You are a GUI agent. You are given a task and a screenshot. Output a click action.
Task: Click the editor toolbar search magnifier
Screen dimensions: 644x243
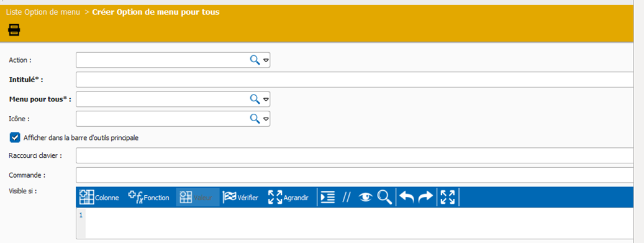pos(384,197)
